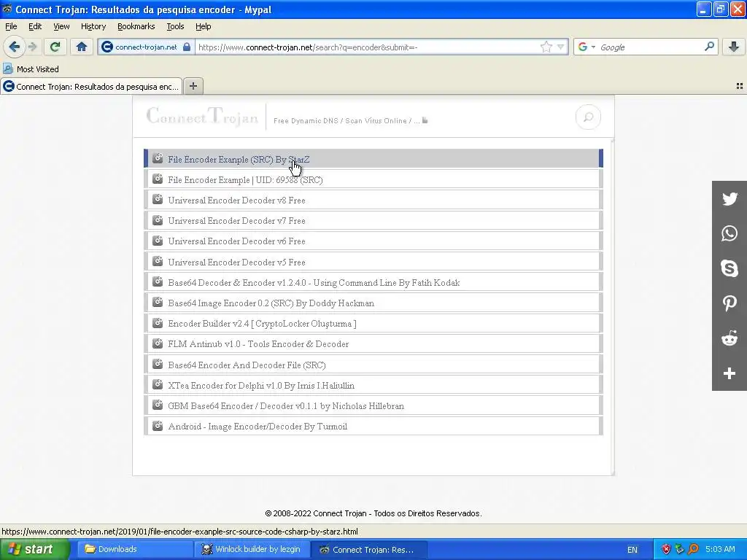This screenshot has width=747, height=560.
Task: Open Base64 Decoder & Encoder v1.2.4.0 result
Action: 373,282
